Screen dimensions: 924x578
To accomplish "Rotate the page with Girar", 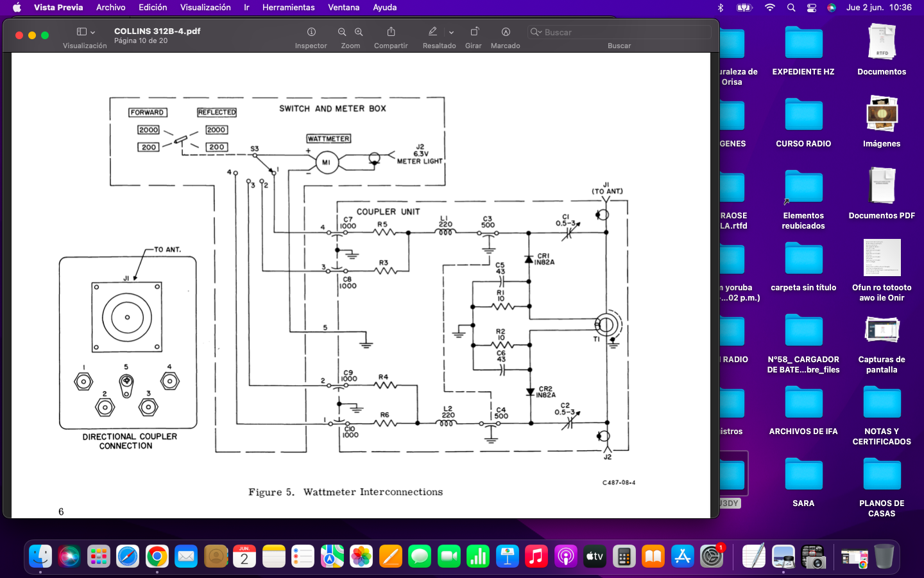I will click(474, 31).
